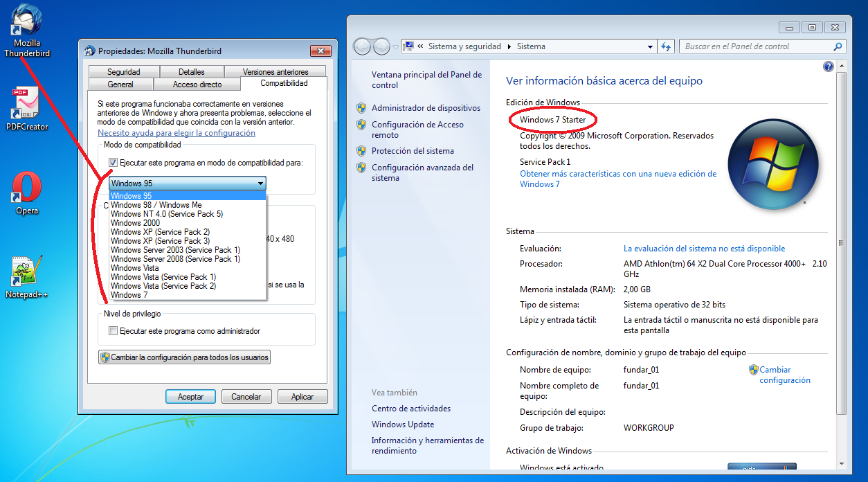This screenshot has height=482, width=868.
Task: Click Sistema y seguridad in the breadcrumb
Action: 464,46
